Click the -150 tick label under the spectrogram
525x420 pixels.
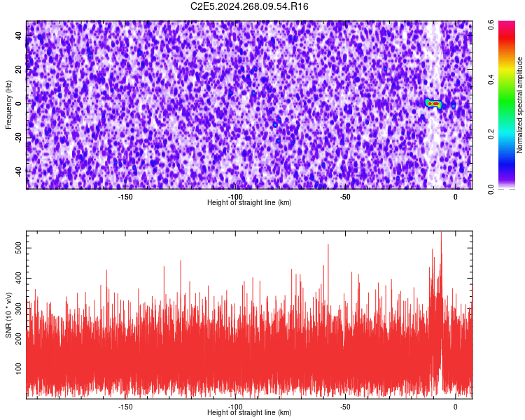point(125,197)
